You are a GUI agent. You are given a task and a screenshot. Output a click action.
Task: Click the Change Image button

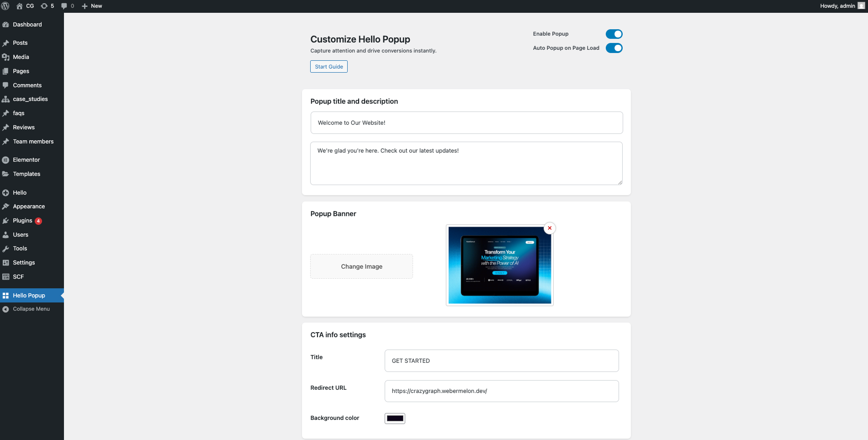click(x=361, y=266)
